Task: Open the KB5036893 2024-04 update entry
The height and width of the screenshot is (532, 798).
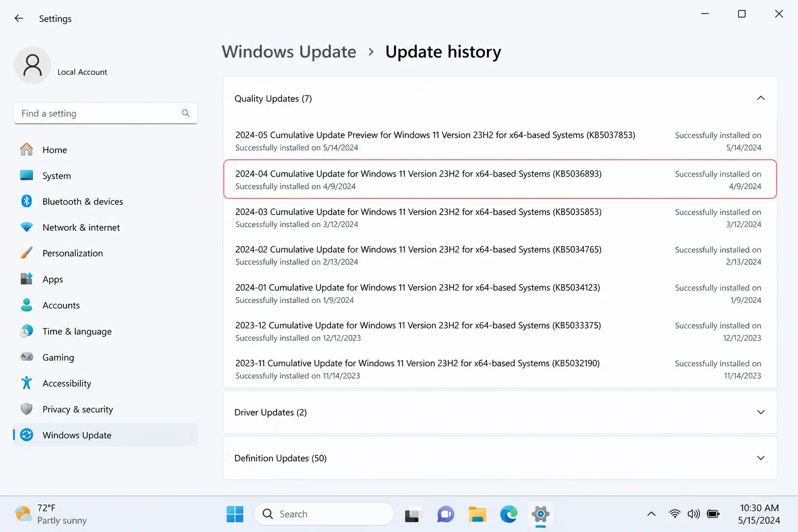Action: [x=500, y=179]
